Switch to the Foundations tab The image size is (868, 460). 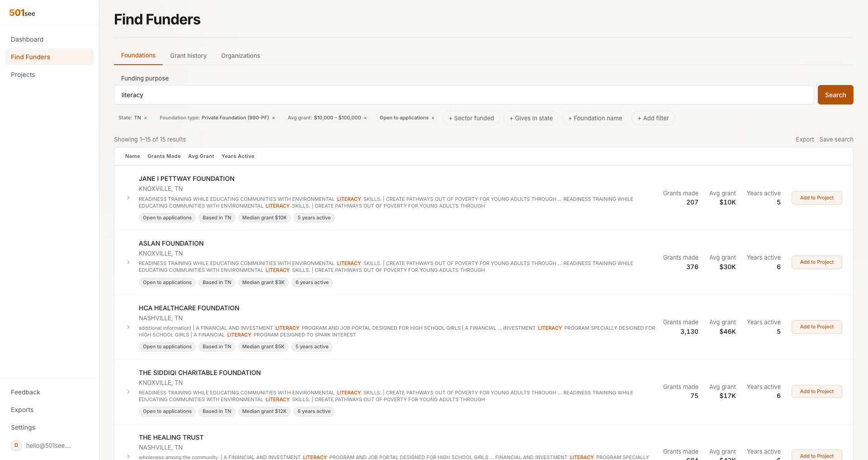coord(138,55)
